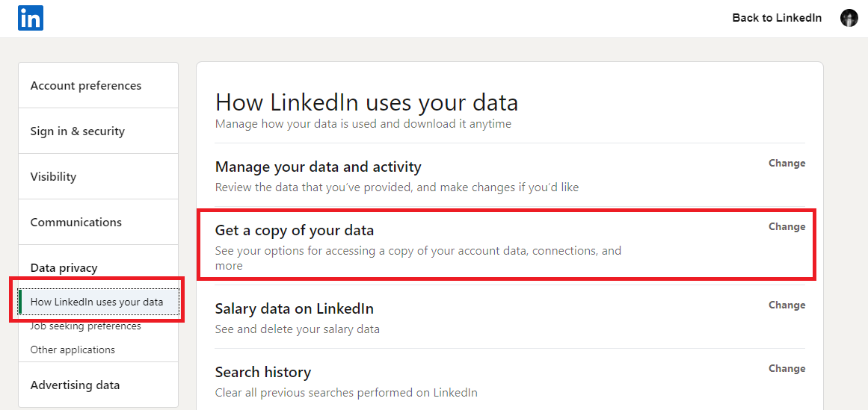Expand the Manage your data and activity row
The image size is (868, 410).
(318, 167)
